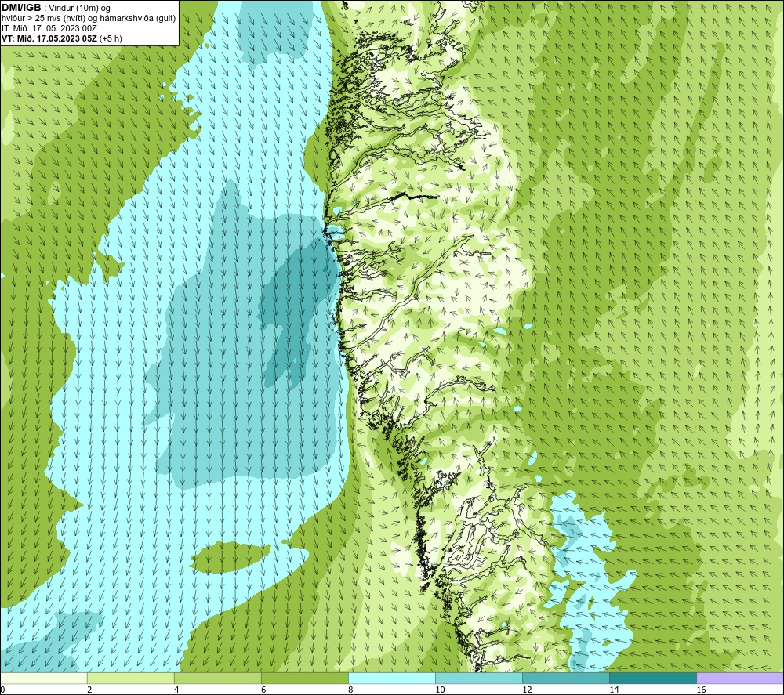The image size is (784, 695).
Task: Click the lavender above-16 m/s legend swatch
Action: point(740,678)
